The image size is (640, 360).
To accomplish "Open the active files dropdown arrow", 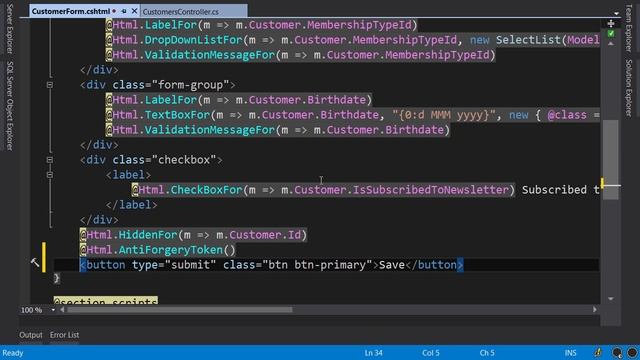I will pyautogui.click(x=616, y=13).
